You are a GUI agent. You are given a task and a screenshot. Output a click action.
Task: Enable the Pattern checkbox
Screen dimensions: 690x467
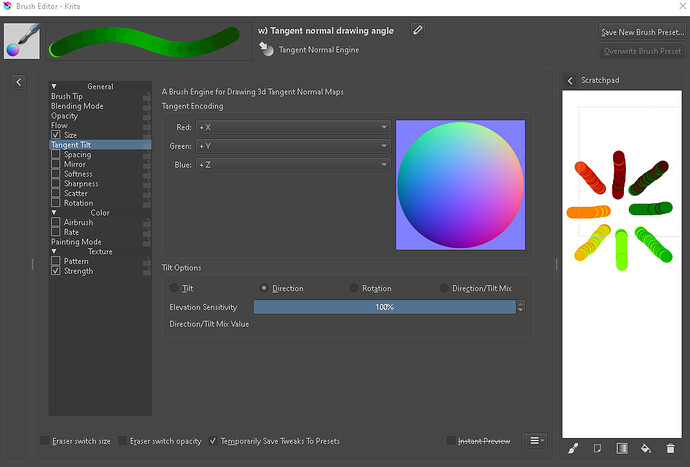[x=55, y=261]
